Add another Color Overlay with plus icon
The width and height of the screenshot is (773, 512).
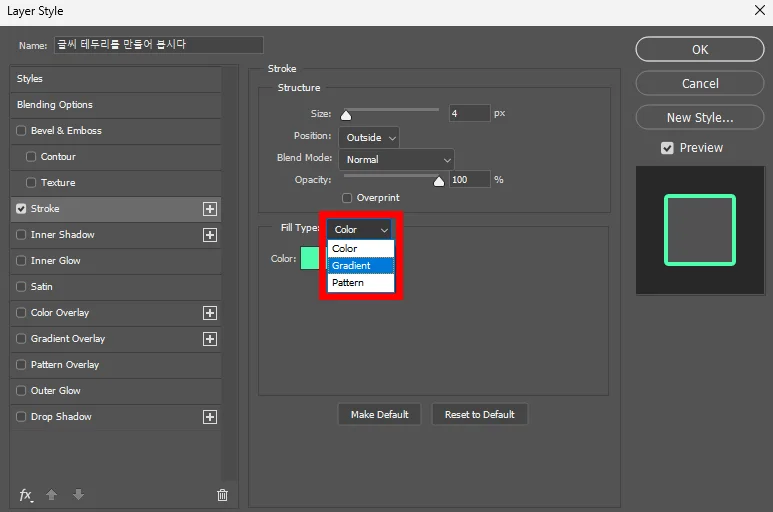tap(210, 313)
